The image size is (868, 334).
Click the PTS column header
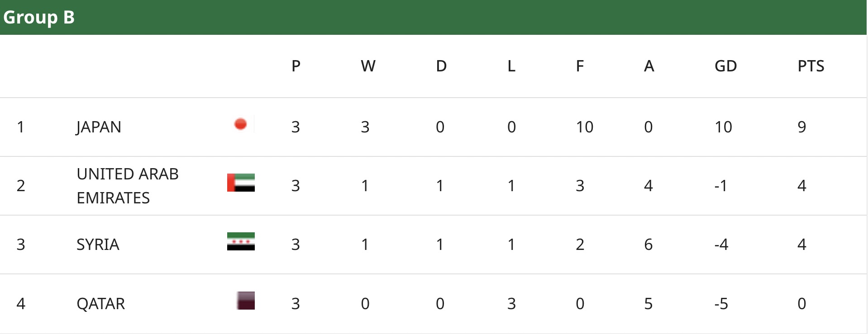point(811,66)
